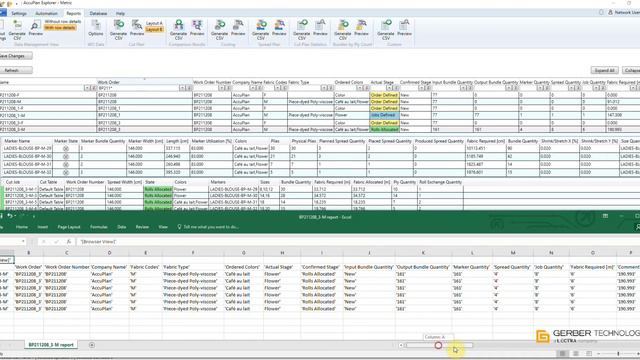640x360 pixels.
Task: Generate CSV for Costing report
Action: coord(220,30)
